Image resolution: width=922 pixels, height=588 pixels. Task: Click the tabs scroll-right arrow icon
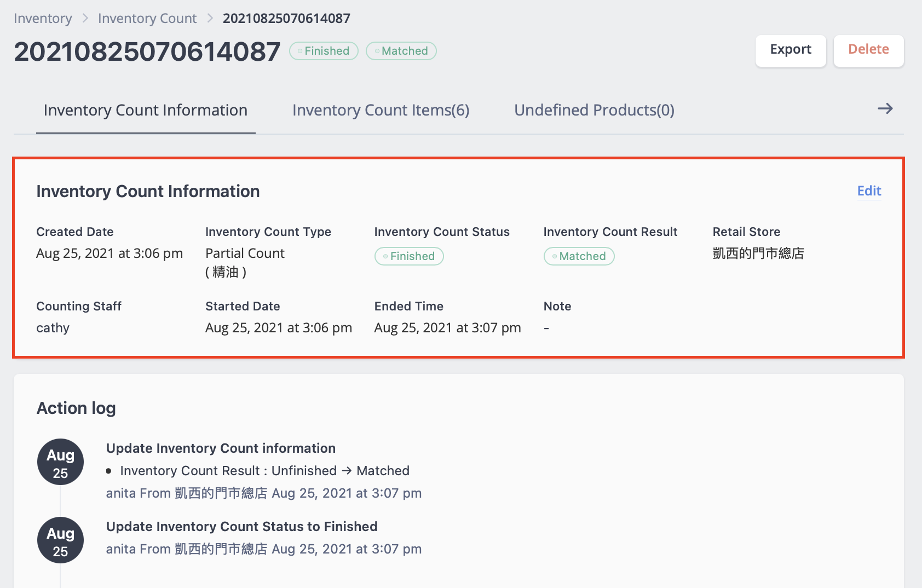[885, 109]
